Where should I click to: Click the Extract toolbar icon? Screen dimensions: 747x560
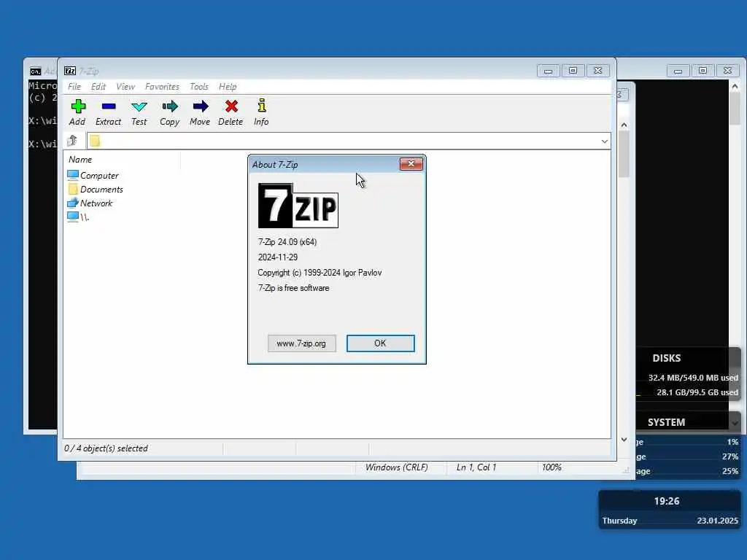109,106
